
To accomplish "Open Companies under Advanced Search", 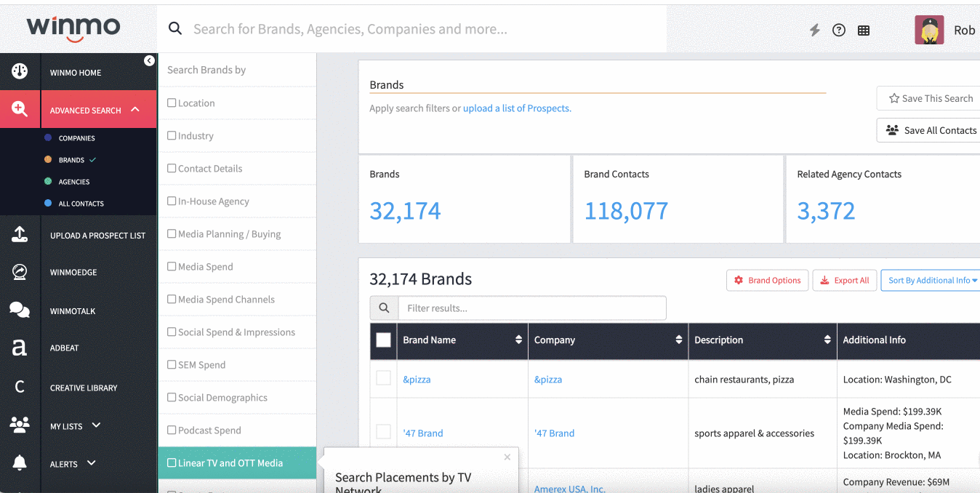I will 77,138.
